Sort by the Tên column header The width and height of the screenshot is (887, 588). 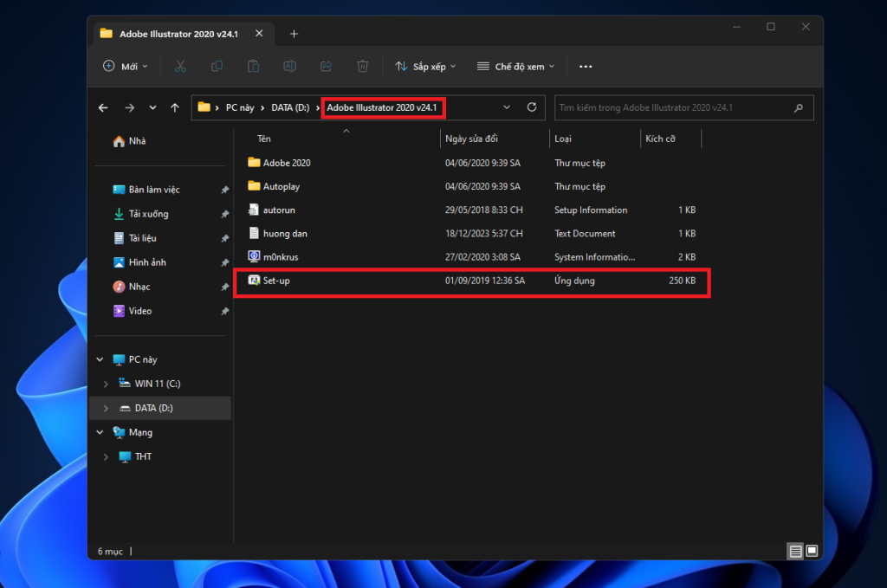[x=264, y=139]
